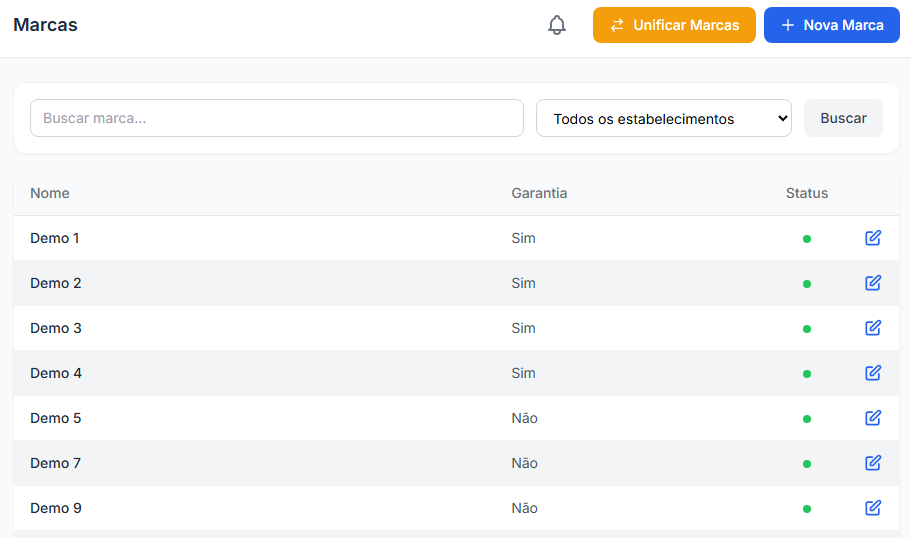Open edit icon for Demo 7
The image size is (911, 538).
[x=873, y=463]
